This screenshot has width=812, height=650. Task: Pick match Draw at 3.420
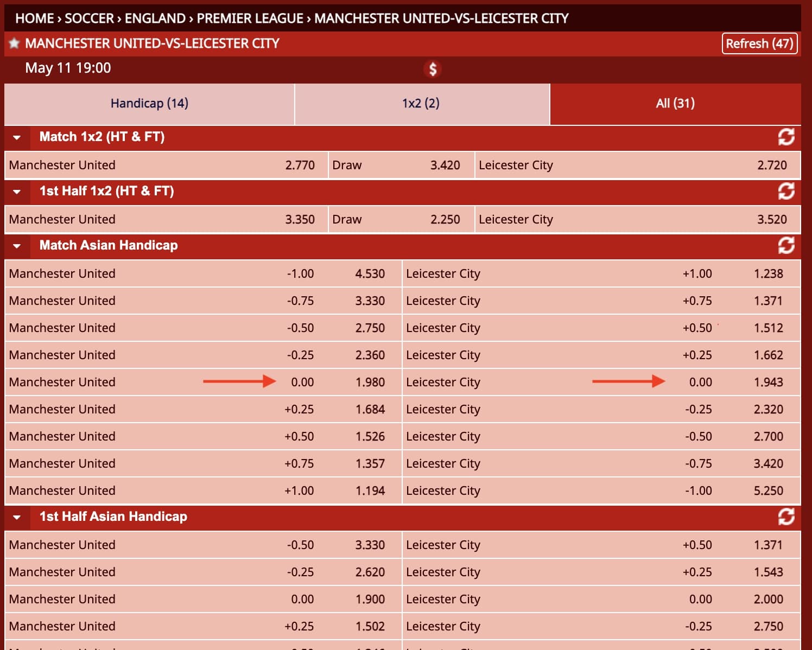pyautogui.click(x=401, y=165)
